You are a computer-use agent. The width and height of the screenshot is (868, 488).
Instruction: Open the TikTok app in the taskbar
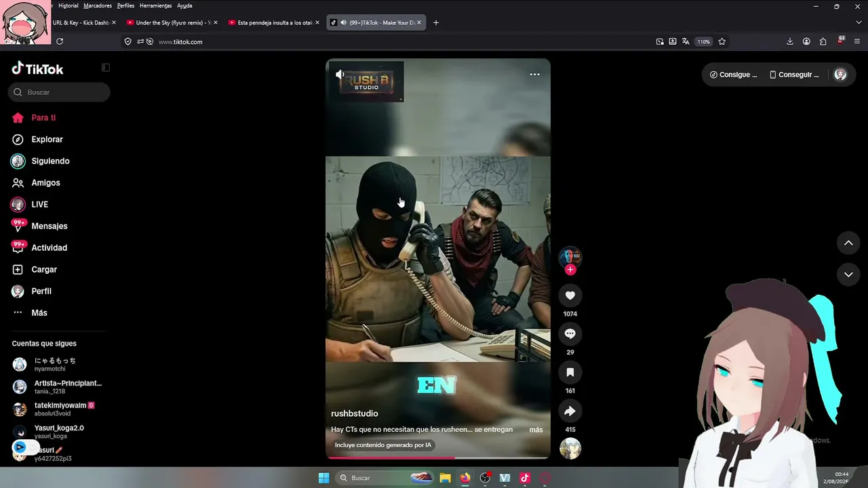pyautogui.click(x=525, y=478)
